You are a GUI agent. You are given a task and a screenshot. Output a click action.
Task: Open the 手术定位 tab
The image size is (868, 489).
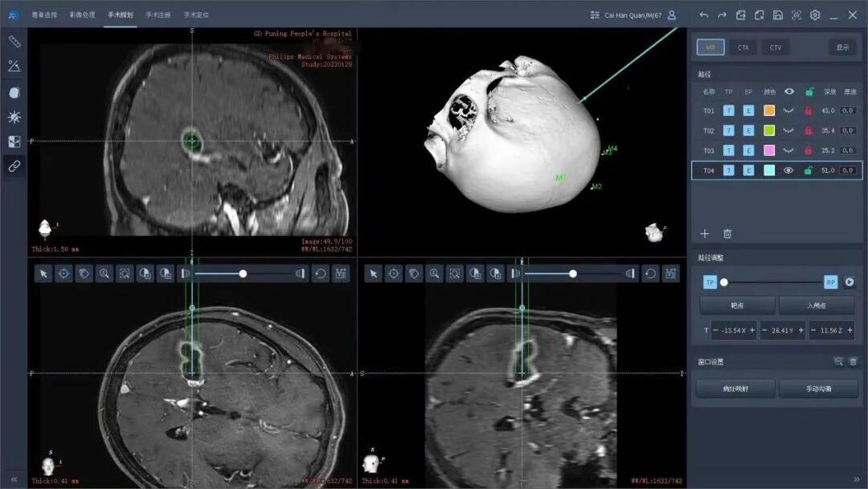point(196,15)
